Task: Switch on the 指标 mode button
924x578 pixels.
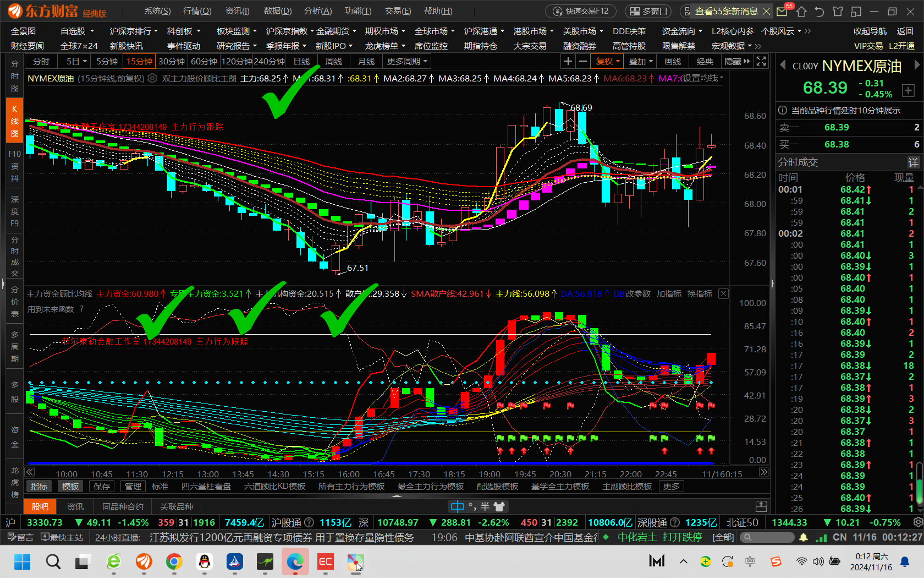Action: tap(39, 487)
